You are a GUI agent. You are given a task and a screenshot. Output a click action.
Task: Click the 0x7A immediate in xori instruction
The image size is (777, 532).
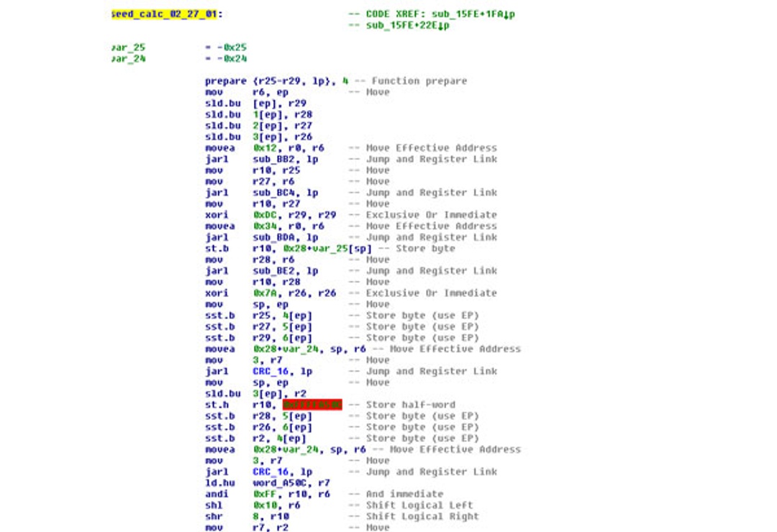coord(263,293)
